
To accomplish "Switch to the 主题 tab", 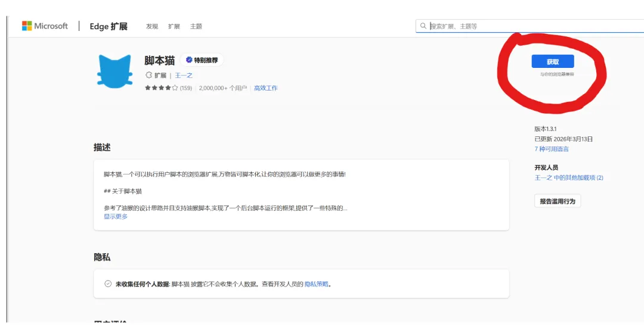I will pos(196,26).
